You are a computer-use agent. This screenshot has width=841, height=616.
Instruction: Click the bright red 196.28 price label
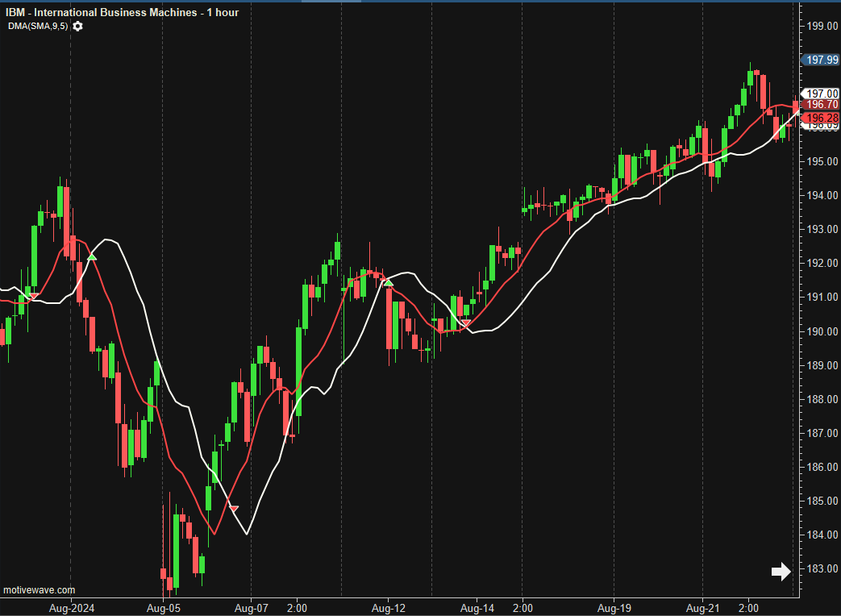click(822, 118)
